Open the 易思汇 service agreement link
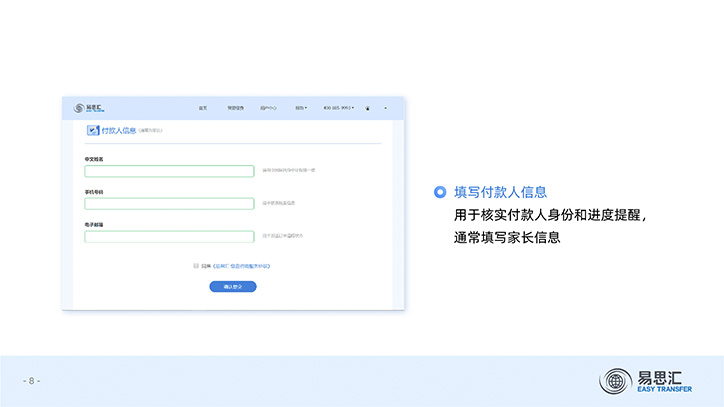The image size is (724, 407). (241, 266)
